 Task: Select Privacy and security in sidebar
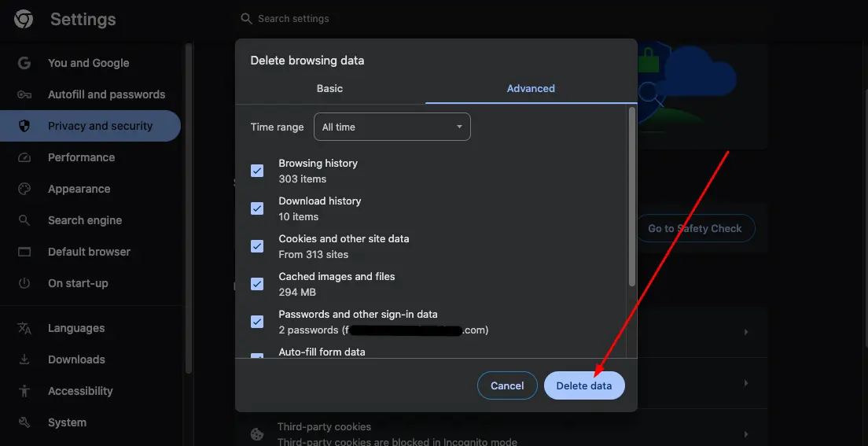tap(90, 126)
